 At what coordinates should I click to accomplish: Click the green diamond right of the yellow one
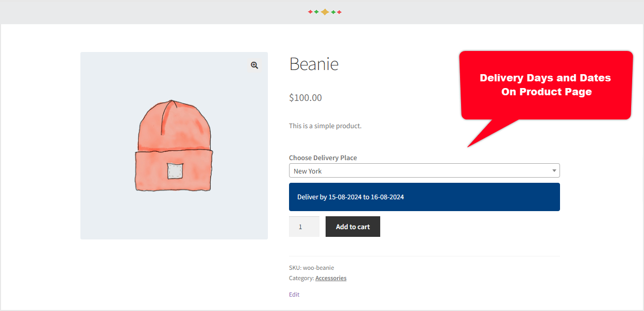(333, 12)
